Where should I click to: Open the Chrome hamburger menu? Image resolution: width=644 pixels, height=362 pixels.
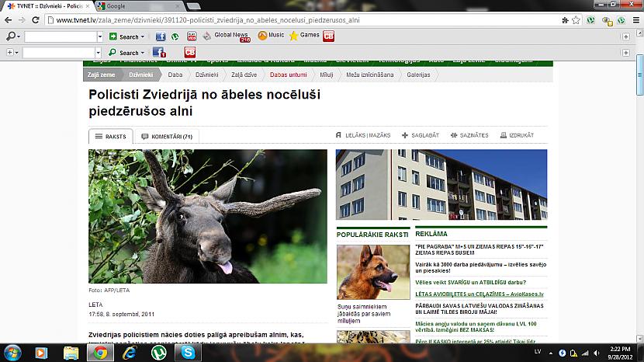pos(635,19)
